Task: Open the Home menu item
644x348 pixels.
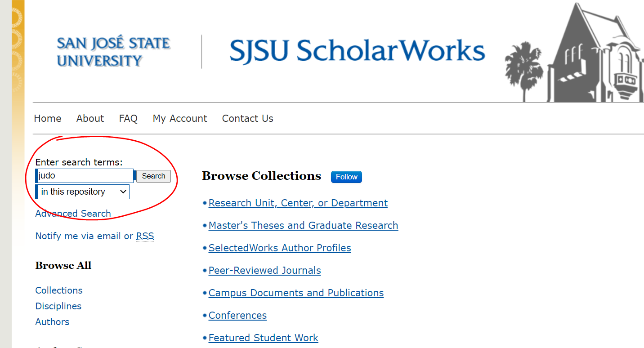Action: (47, 118)
